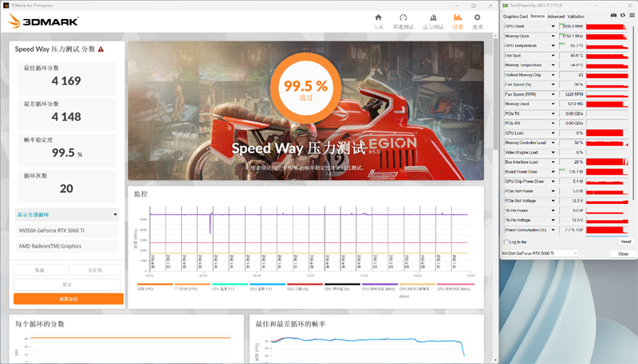
Task: Toggle the orange FPS legend swatch
Action: pyautogui.click(x=155, y=284)
